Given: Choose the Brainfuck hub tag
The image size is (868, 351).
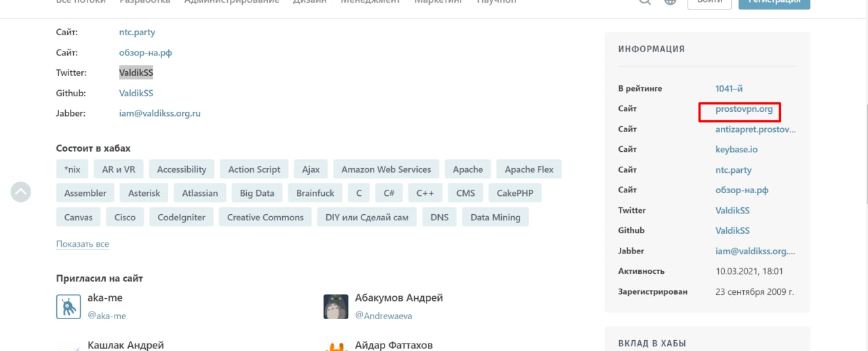Looking at the screenshot, I should [315, 193].
